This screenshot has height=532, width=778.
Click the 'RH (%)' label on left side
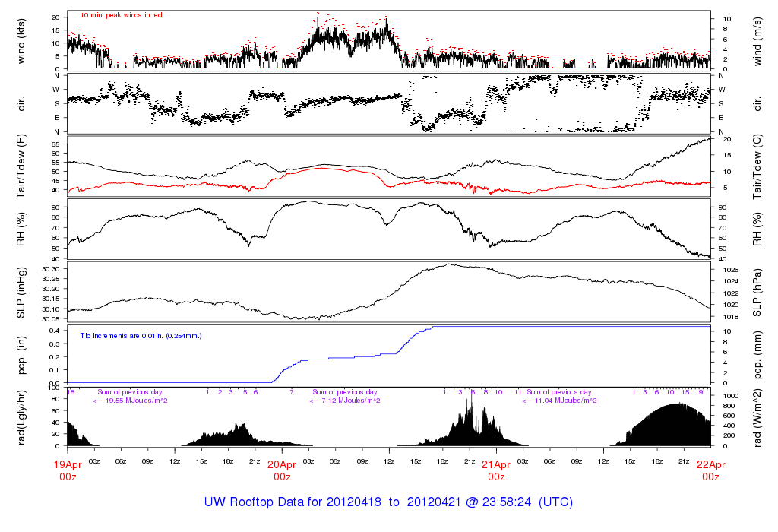point(21,230)
